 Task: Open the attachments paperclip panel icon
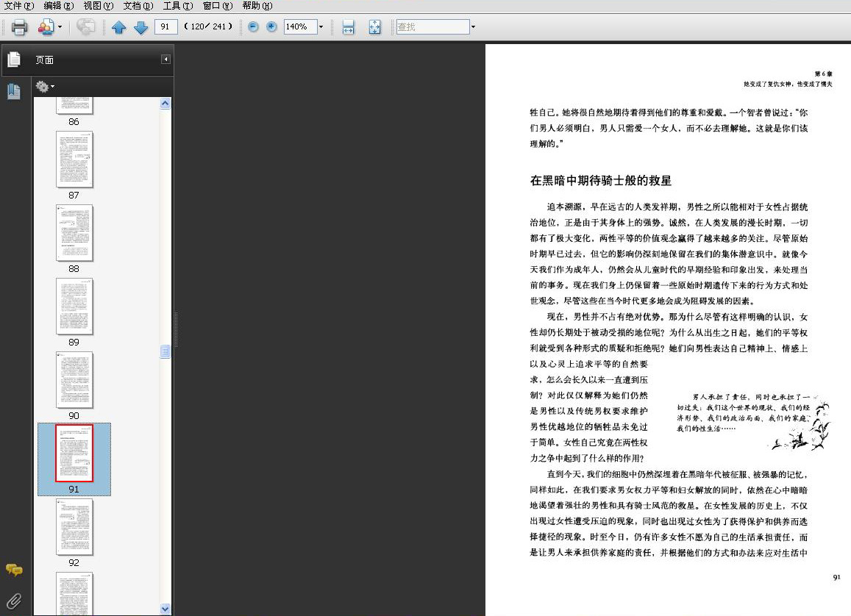14,601
